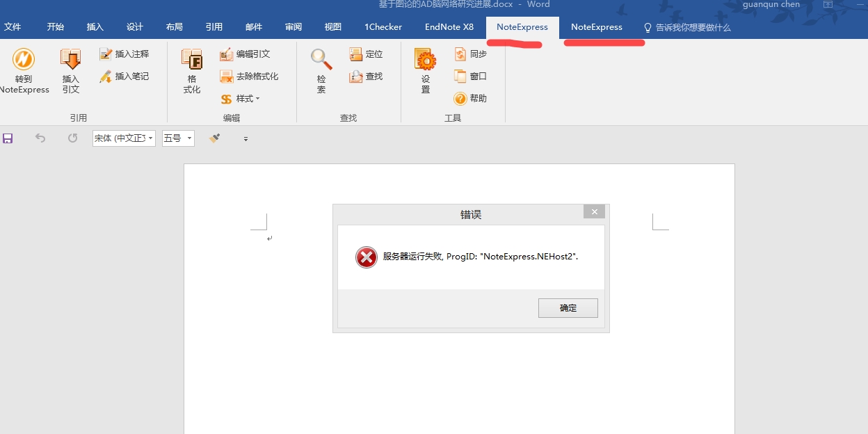Click the lightbulb icon beside 告诉我你想要做什么
Viewport: 868px width, 434px height.
coord(648,27)
